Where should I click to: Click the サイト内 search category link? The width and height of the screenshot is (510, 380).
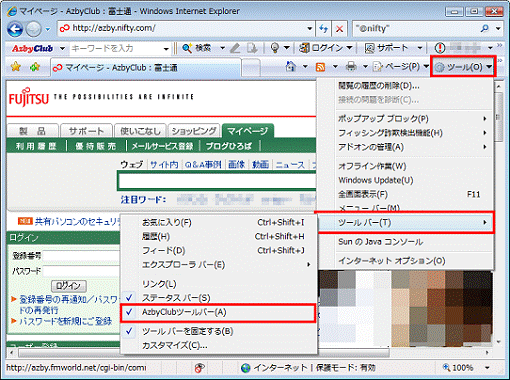point(164,165)
